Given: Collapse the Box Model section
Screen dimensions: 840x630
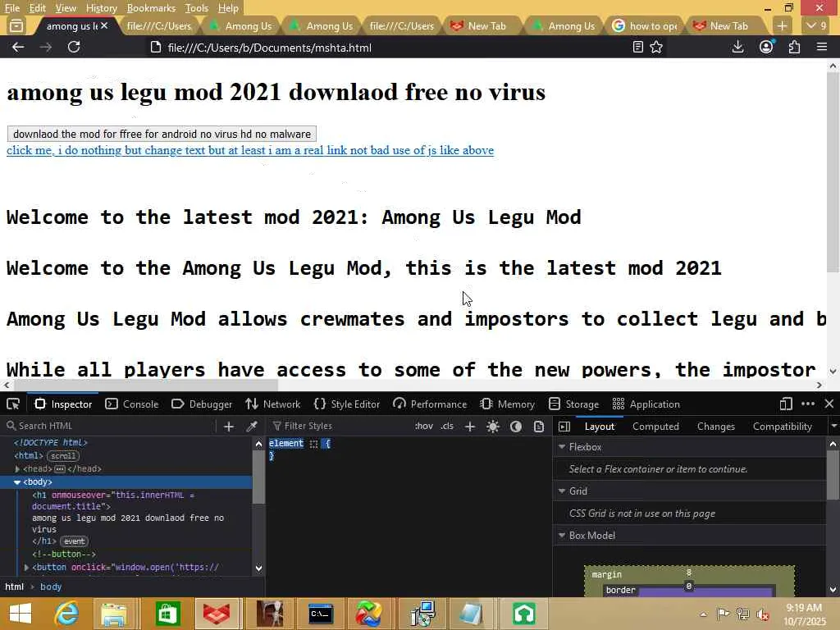Looking at the screenshot, I should click(562, 535).
